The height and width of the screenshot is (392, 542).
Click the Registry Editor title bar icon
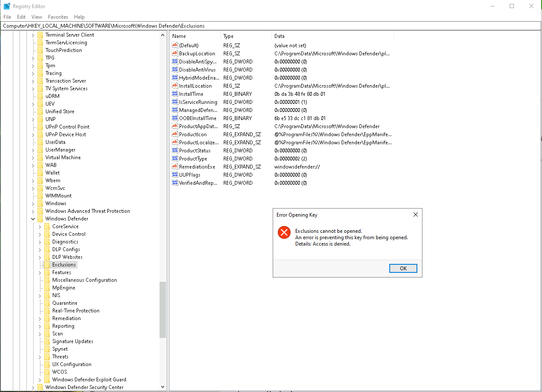(7, 6)
